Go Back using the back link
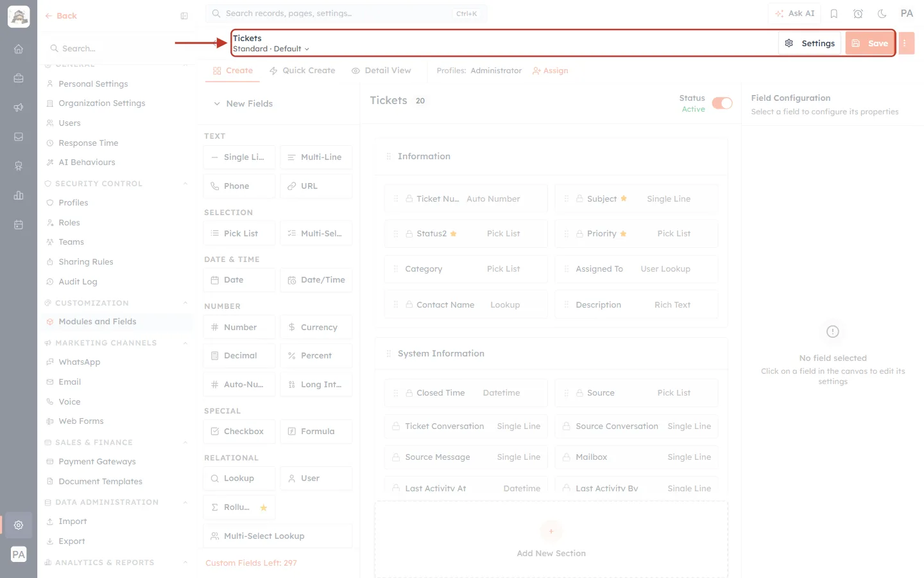The height and width of the screenshot is (578, 924). pyautogui.click(x=61, y=16)
